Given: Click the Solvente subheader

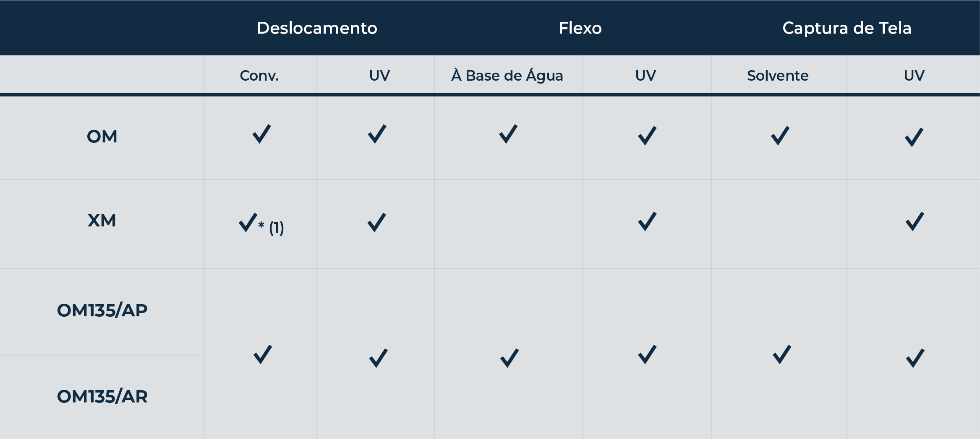Looking at the screenshot, I should [x=778, y=76].
